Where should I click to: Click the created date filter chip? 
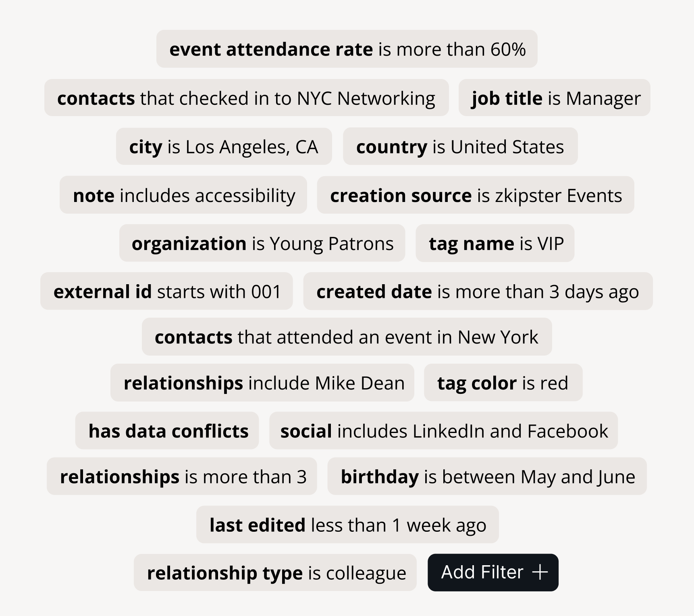click(478, 291)
